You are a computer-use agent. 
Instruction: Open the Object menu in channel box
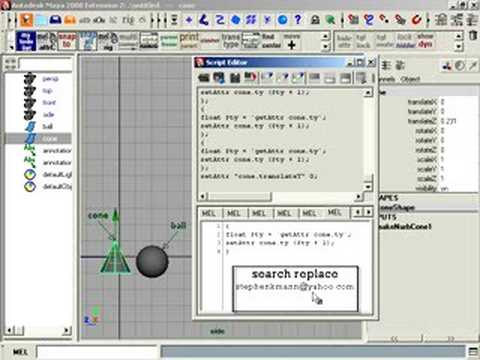pyautogui.click(x=410, y=79)
